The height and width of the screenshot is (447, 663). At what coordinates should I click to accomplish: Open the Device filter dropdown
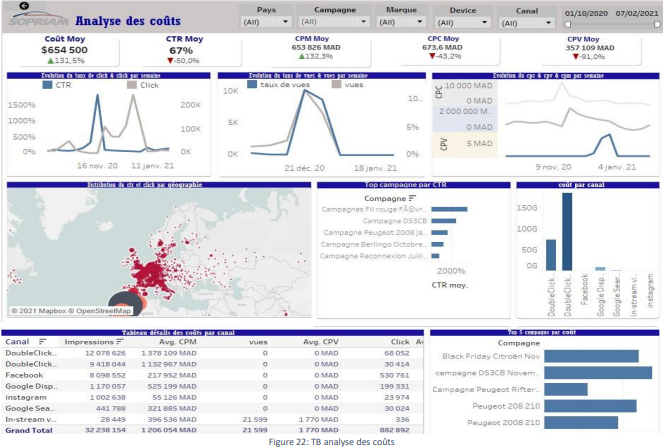[x=463, y=22]
